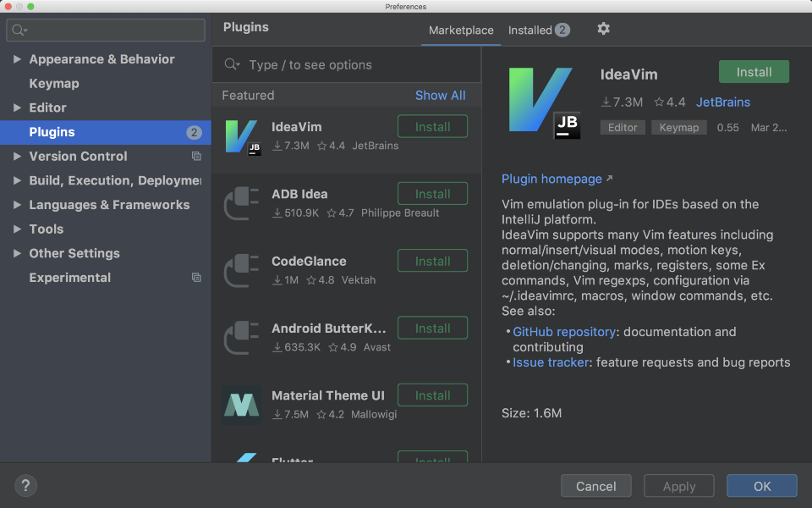Click the Show All link for Featured plugins
This screenshot has width=812, height=508.
pos(440,95)
